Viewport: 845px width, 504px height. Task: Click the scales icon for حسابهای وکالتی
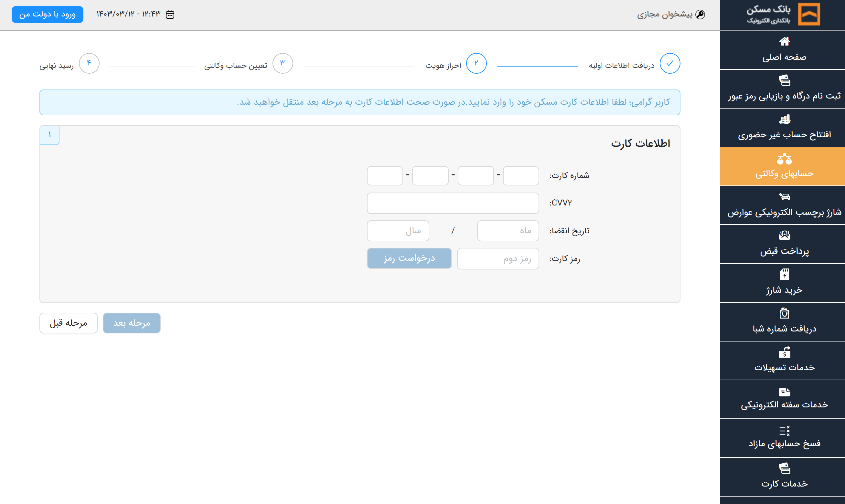pos(784,158)
